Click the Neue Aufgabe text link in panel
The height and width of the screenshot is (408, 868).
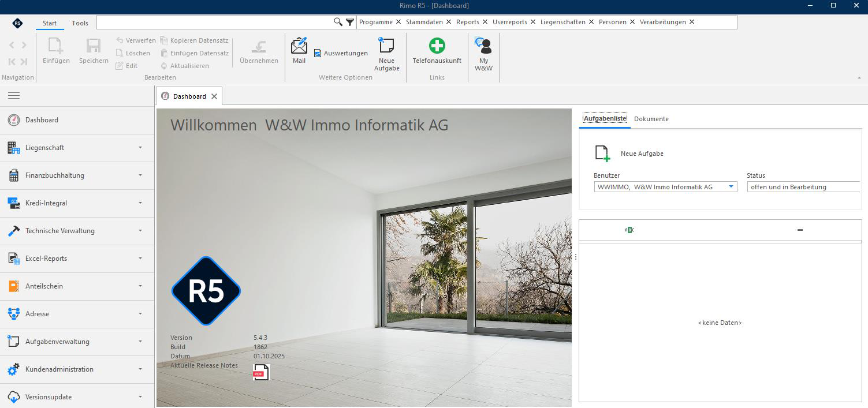click(x=642, y=154)
